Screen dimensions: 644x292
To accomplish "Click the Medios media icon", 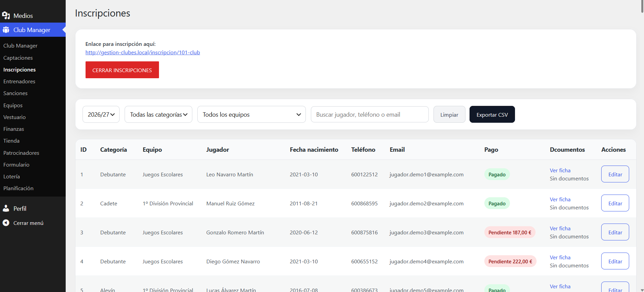I will (6, 16).
